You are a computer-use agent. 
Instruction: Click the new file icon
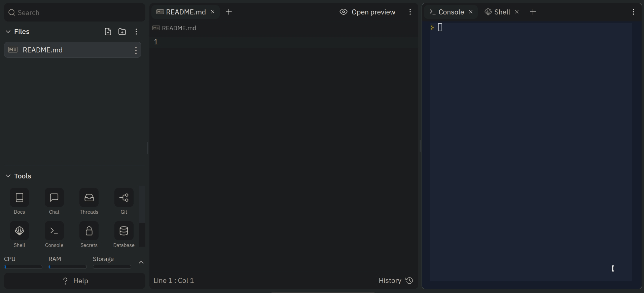click(108, 32)
